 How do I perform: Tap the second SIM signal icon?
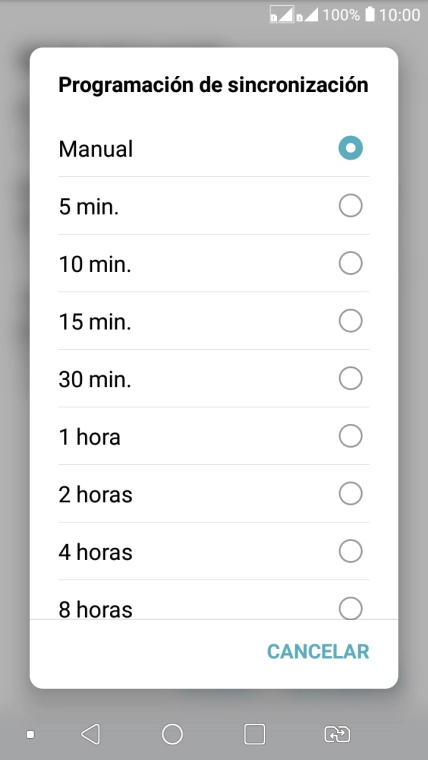pyautogui.click(x=307, y=15)
